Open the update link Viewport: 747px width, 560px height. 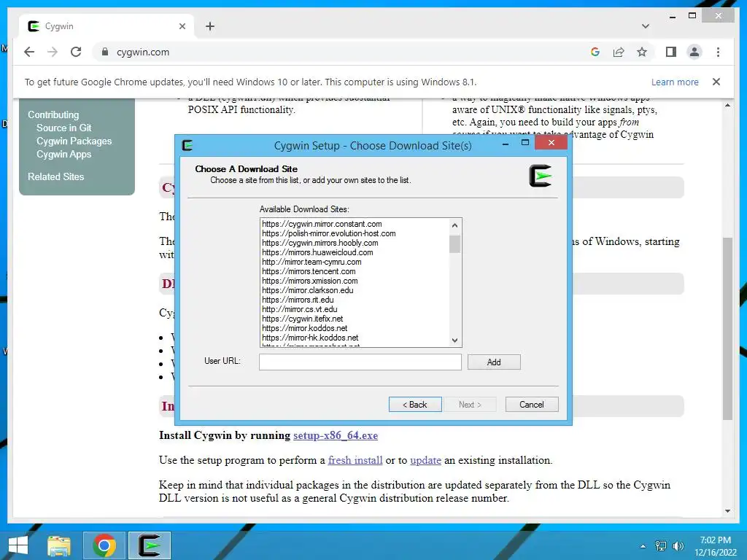click(x=425, y=461)
